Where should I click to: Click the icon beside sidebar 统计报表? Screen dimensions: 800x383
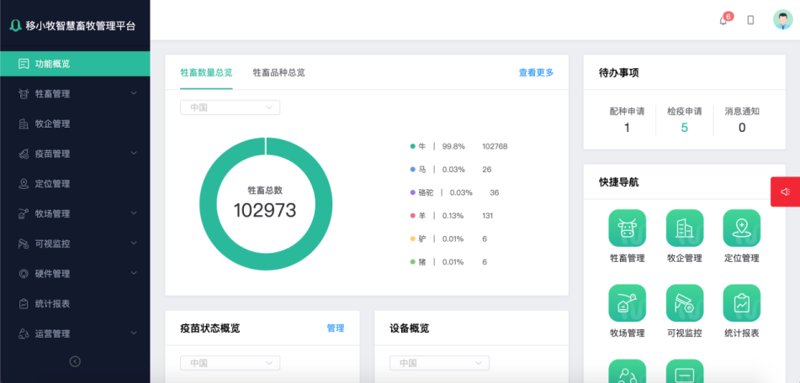[x=23, y=303]
